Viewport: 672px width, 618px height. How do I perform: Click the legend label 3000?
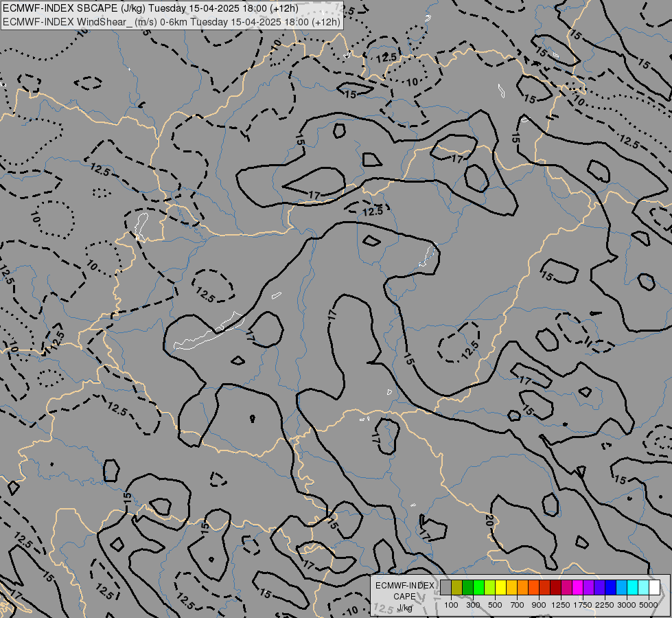coord(627,605)
